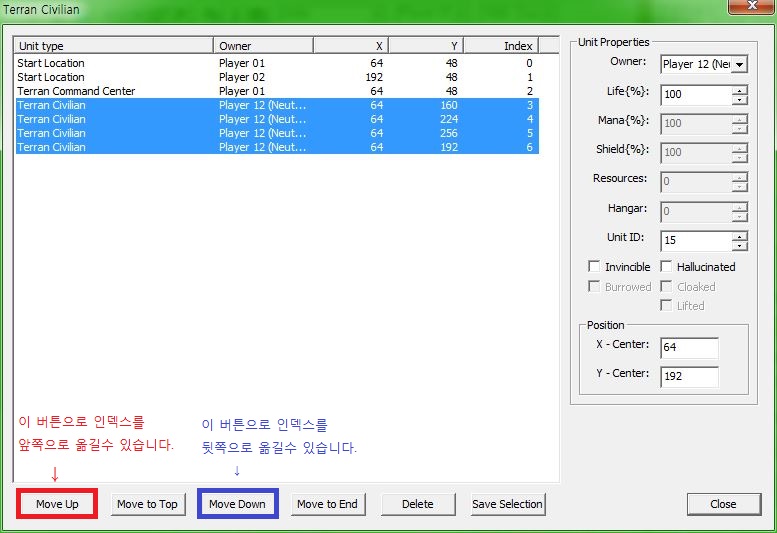The image size is (777, 533).
Task: Select the Start Location row with index 0
Action: pos(277,63)
